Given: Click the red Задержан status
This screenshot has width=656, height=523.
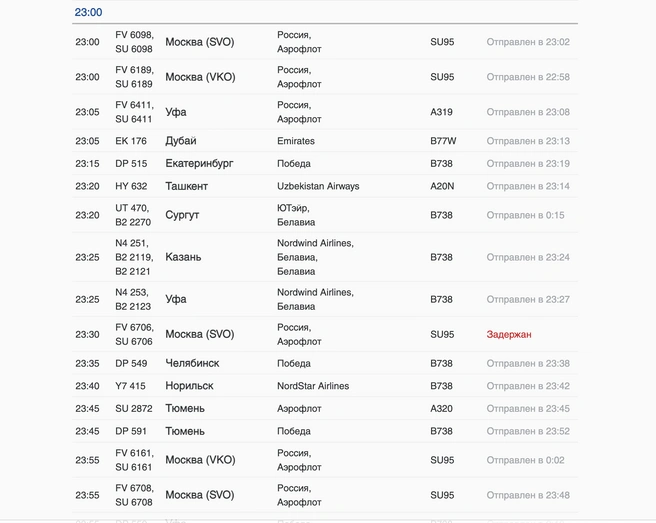Looking at the screenshot, I should click(x=509, y=334).
